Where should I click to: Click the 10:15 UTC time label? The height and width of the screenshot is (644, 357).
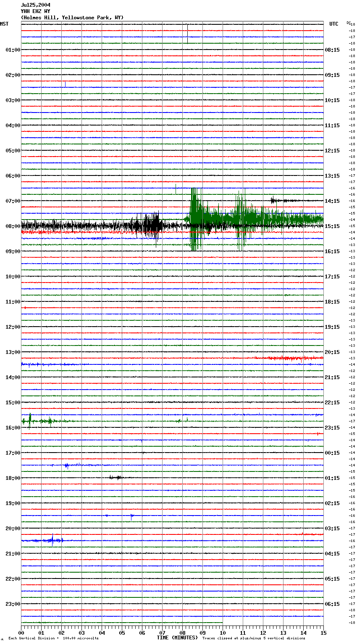pos(332,100)
